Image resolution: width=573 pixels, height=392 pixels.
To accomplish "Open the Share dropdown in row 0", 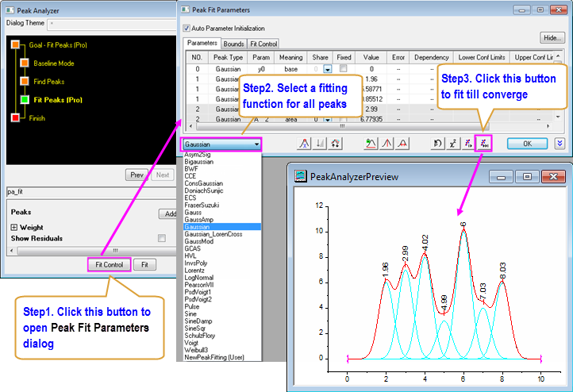I will click(327, 69).
